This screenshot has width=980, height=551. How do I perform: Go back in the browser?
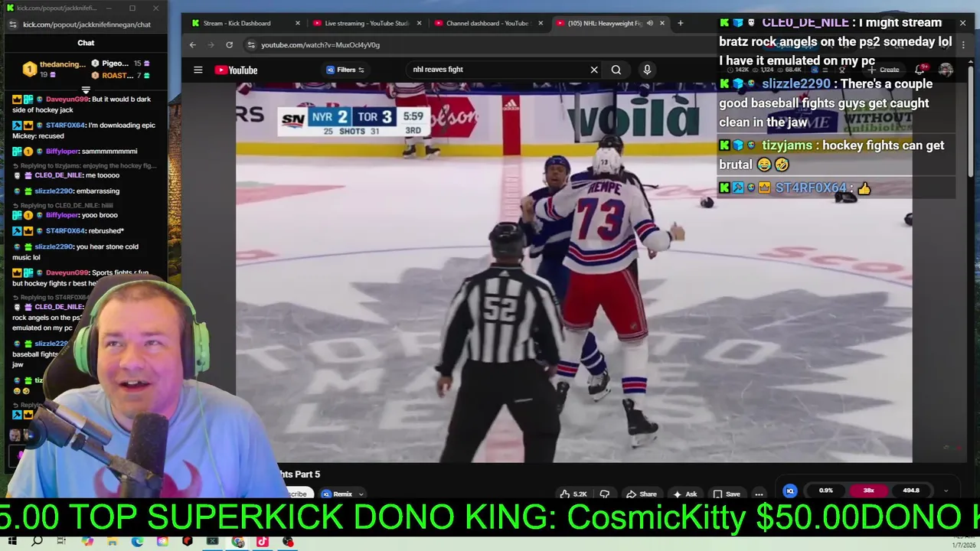193,45
